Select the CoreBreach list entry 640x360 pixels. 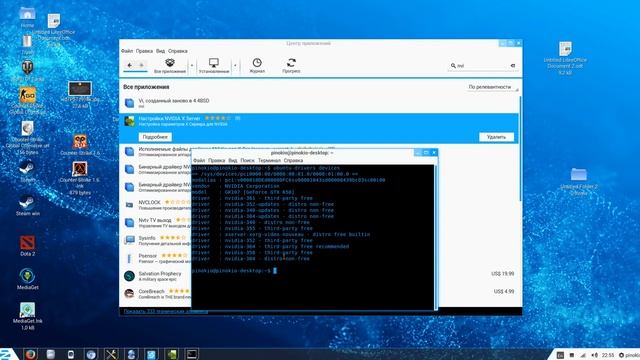click(x=156, y=293)
